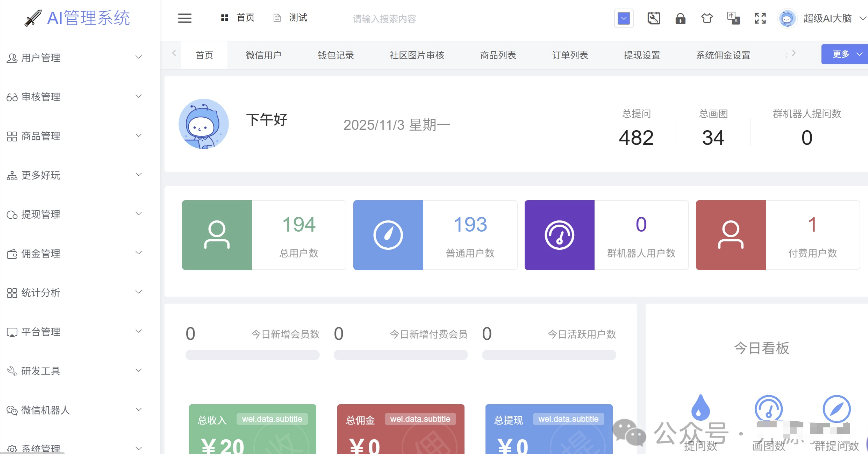Click the 总佣金 red card
Viewport: 868px width, 454px height.
point(401,429)
